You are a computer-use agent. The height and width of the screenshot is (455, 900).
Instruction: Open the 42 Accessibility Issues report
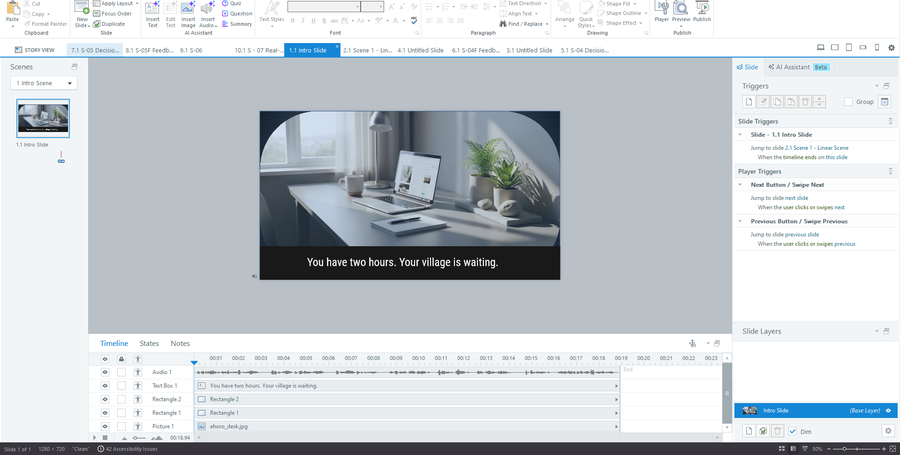click(x=127, y=449)
